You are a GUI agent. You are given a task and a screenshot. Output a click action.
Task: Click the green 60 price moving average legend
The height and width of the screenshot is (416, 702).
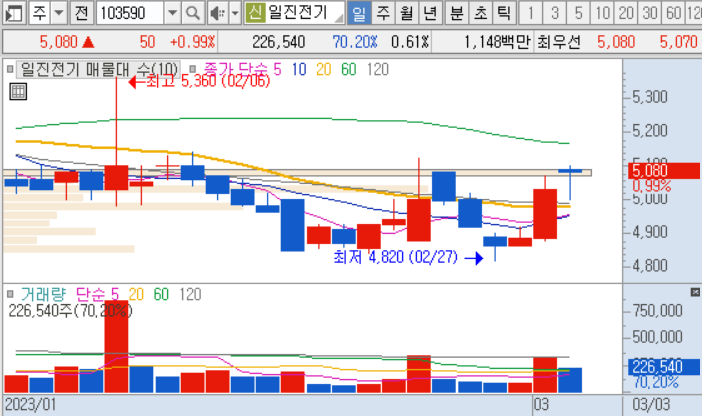pos(349,69)
